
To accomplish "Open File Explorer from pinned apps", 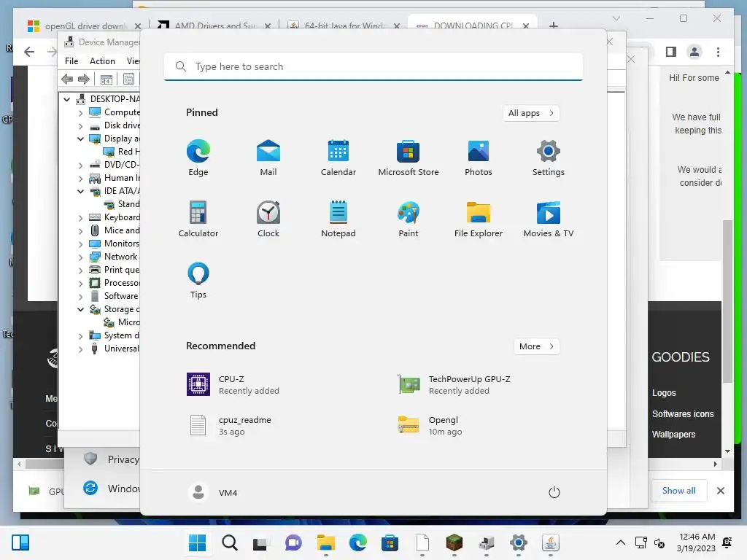I will click(479, 219).
